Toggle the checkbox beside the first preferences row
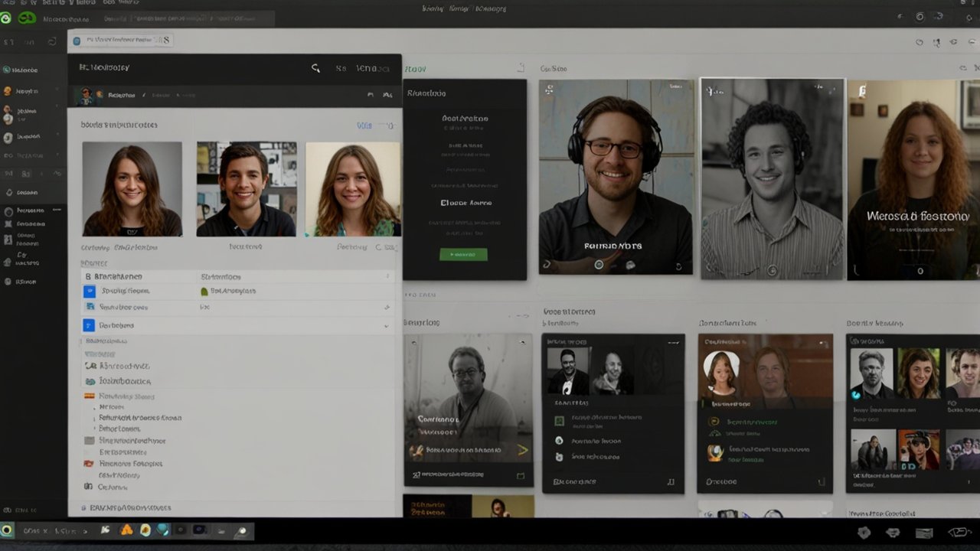This screenshot has height=551, width=980. (87, 276)
